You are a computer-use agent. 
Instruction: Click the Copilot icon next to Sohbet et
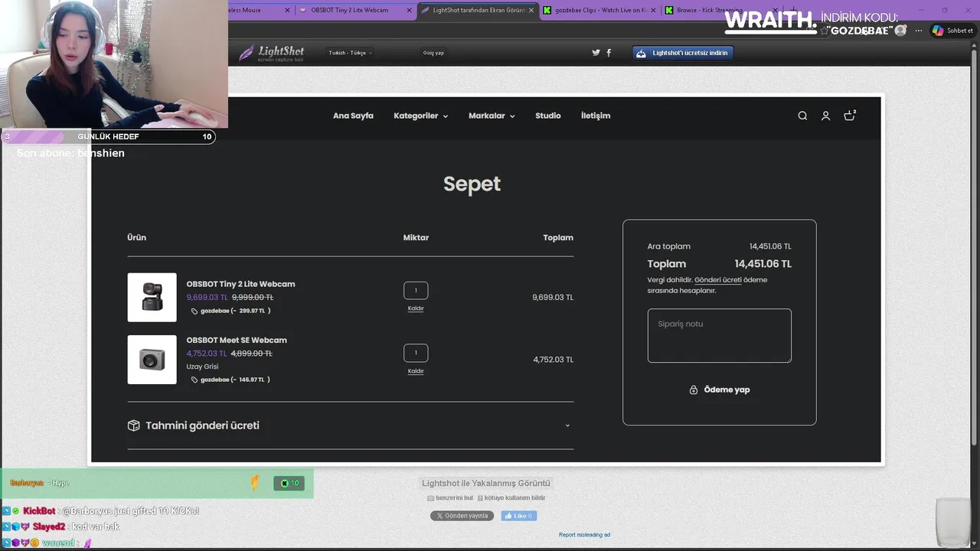pos(938,31)
